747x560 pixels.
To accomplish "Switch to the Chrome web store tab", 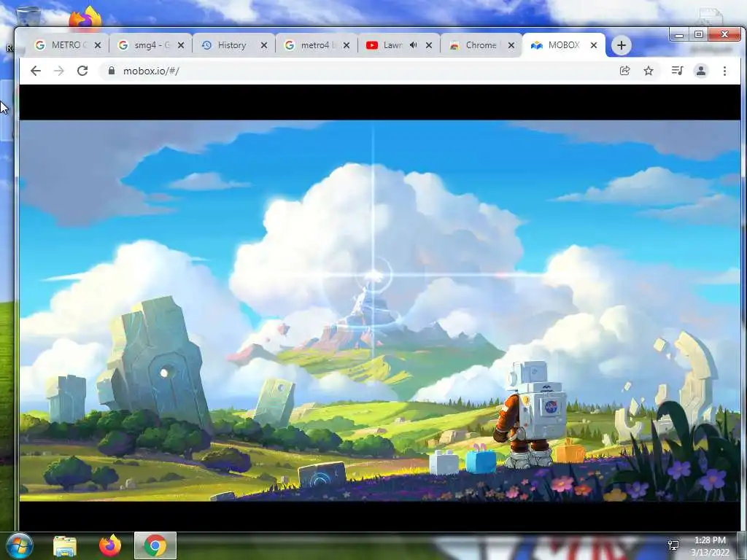I will tap(481, 45).
